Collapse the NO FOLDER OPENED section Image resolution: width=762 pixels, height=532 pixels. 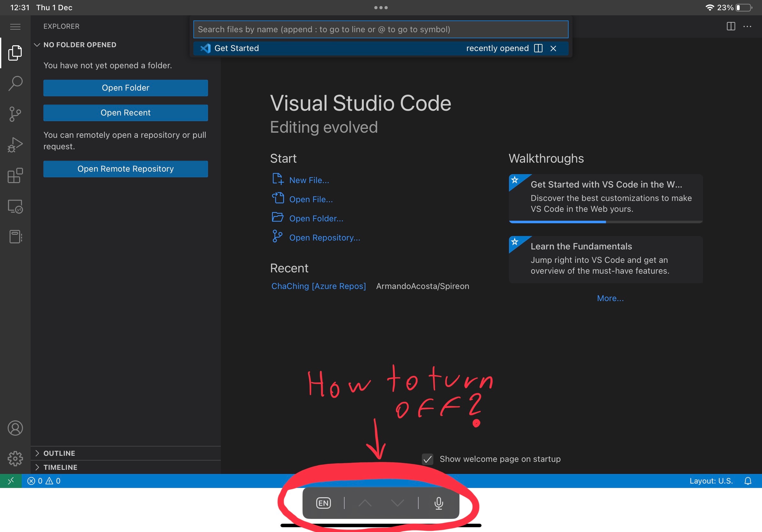coord(79,45)
